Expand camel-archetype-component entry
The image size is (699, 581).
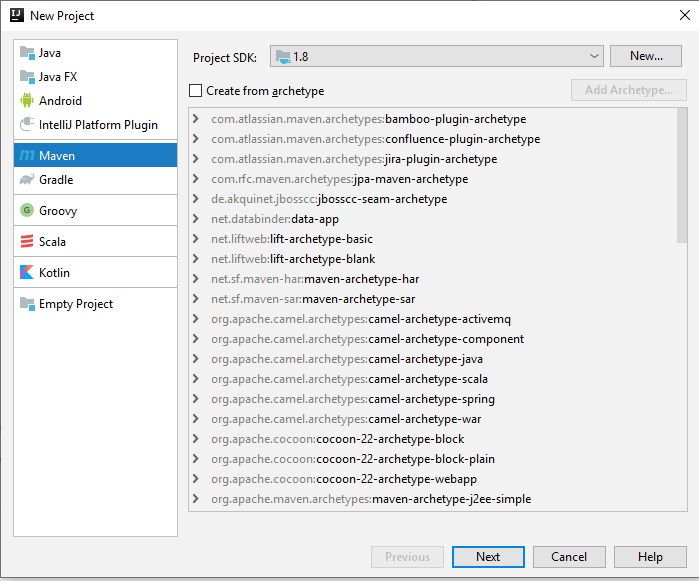(196, 338)
